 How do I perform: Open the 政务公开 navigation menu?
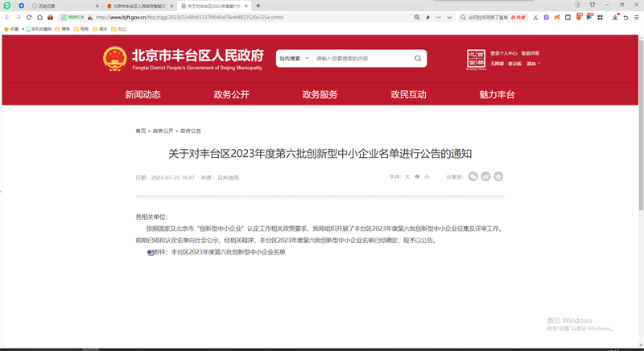pyautogui.click(x=231, y=95)
